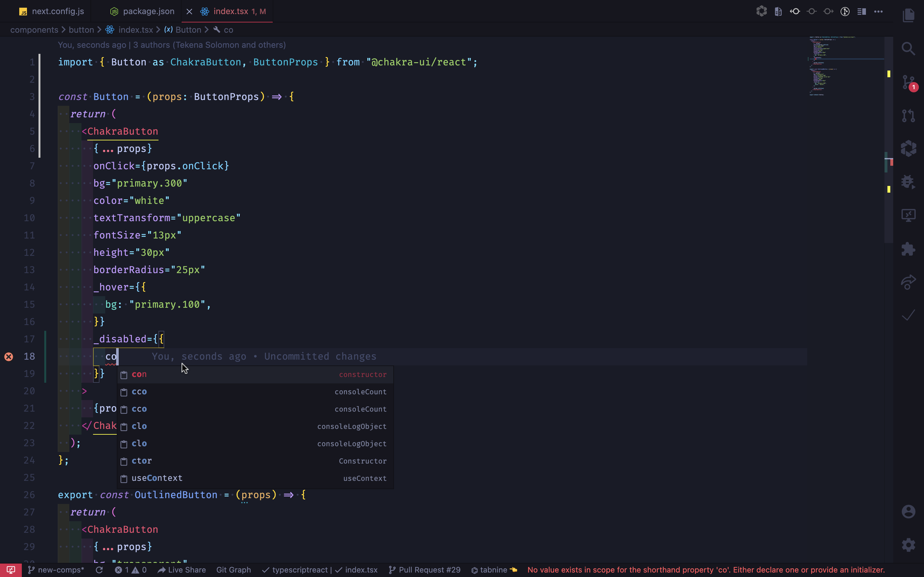Viewport: 924px width, 577px height.
Task: Switch to the next.config.js tab
Action: 57,12
